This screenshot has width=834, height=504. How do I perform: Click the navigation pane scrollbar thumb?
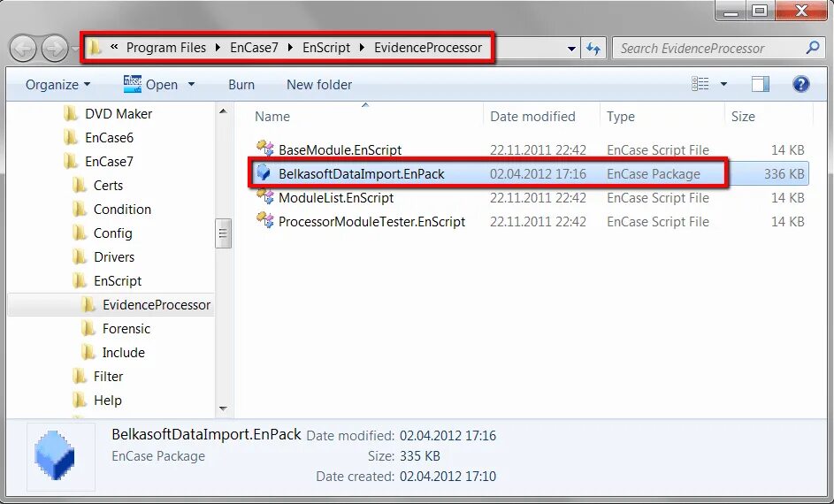pyautogui.click(x=223, y=233)
